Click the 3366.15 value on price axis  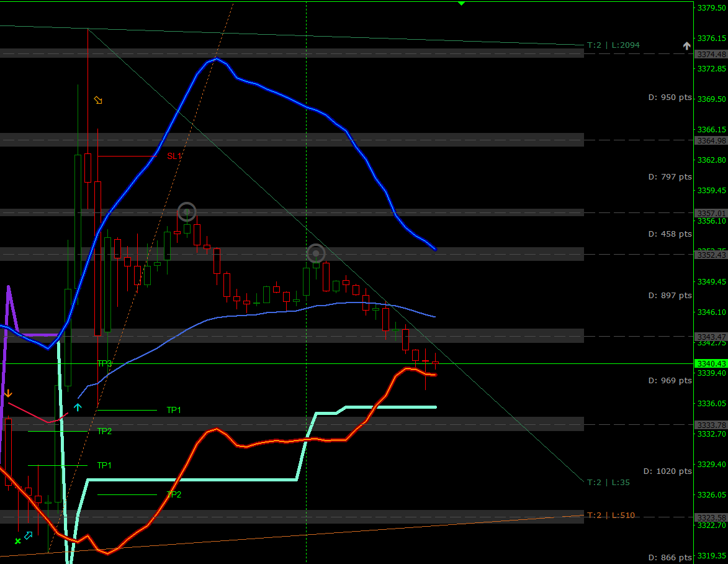(712, 130)
